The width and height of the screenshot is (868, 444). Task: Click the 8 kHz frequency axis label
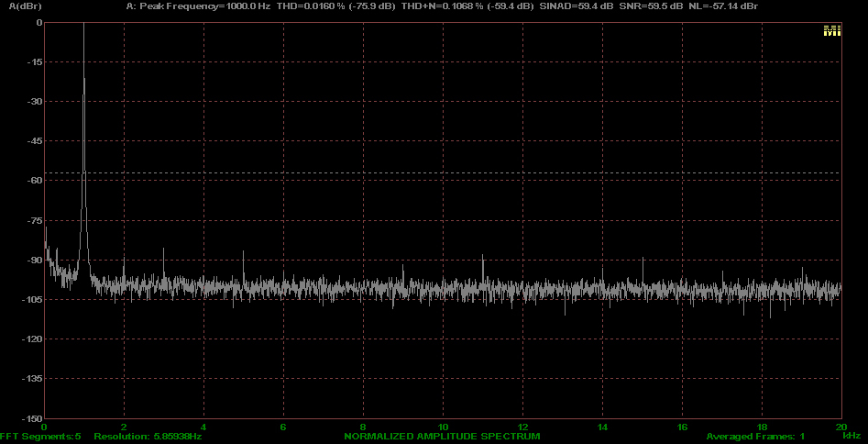[363, 427]
